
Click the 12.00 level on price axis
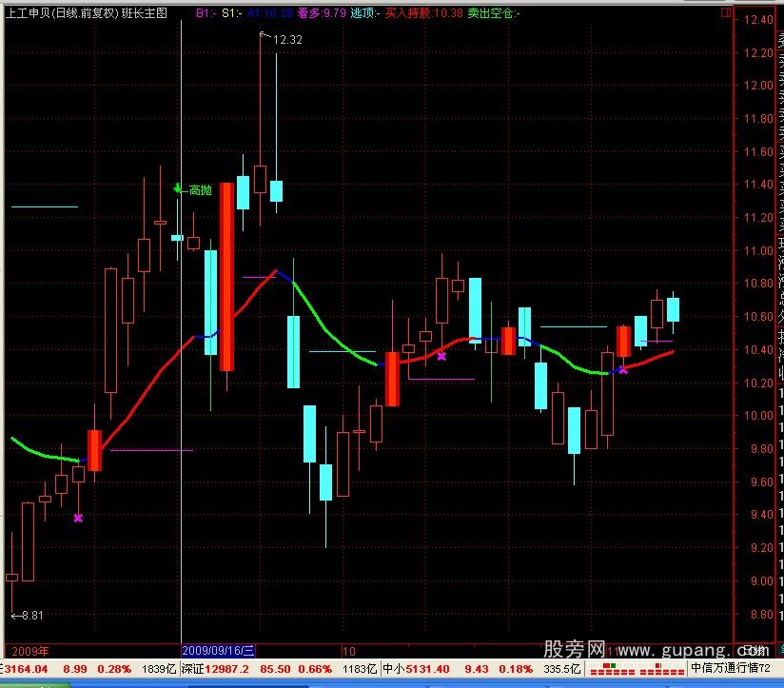point(758,86)
